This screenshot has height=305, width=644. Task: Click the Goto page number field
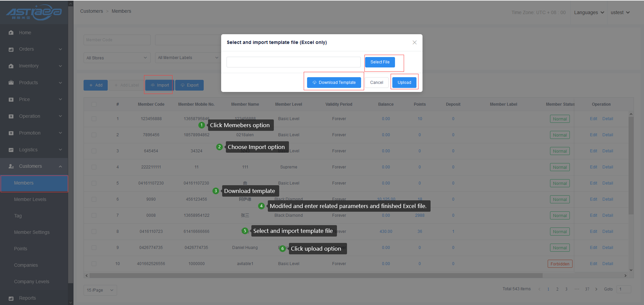(x=624, y=289)
